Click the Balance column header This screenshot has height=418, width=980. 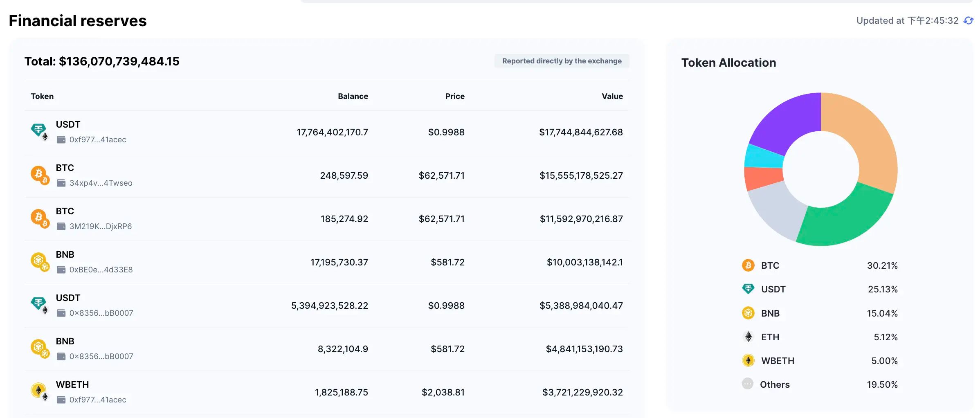pyautogui.click(x=353, y=96)
